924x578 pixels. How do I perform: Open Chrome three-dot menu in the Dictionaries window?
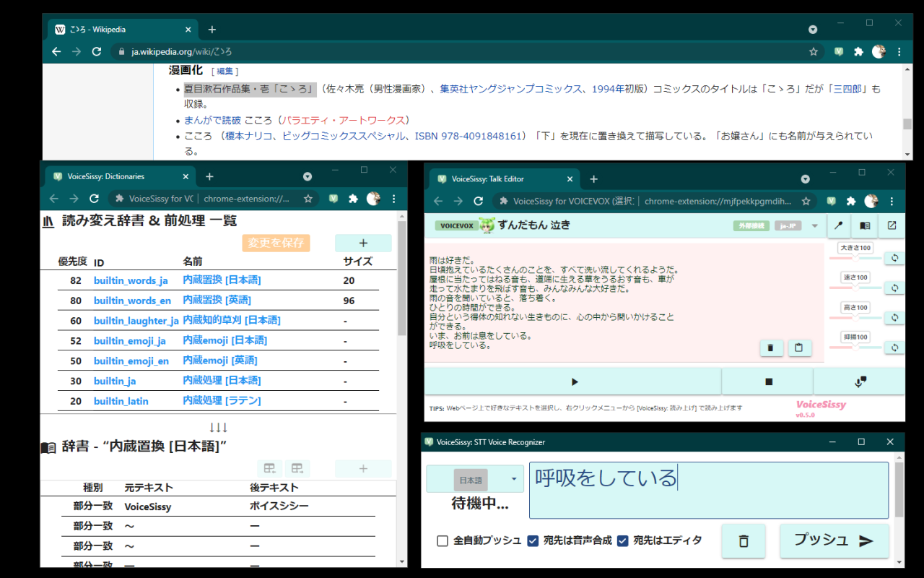point(393,199)
